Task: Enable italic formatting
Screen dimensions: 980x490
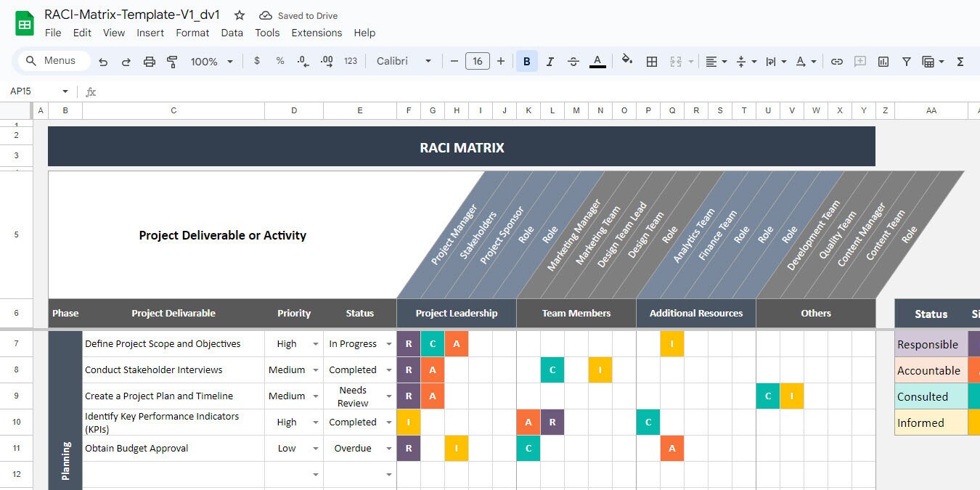Action: pos(550,61)
